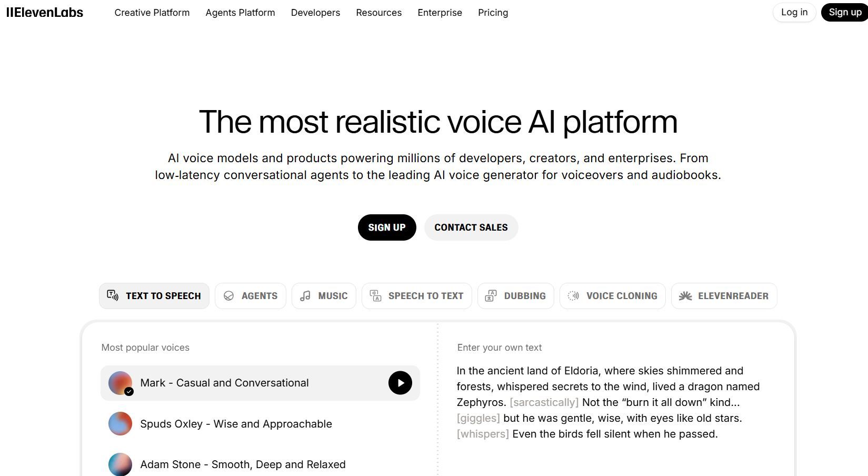Click the ElevenReader logo icon

point(685,296)
